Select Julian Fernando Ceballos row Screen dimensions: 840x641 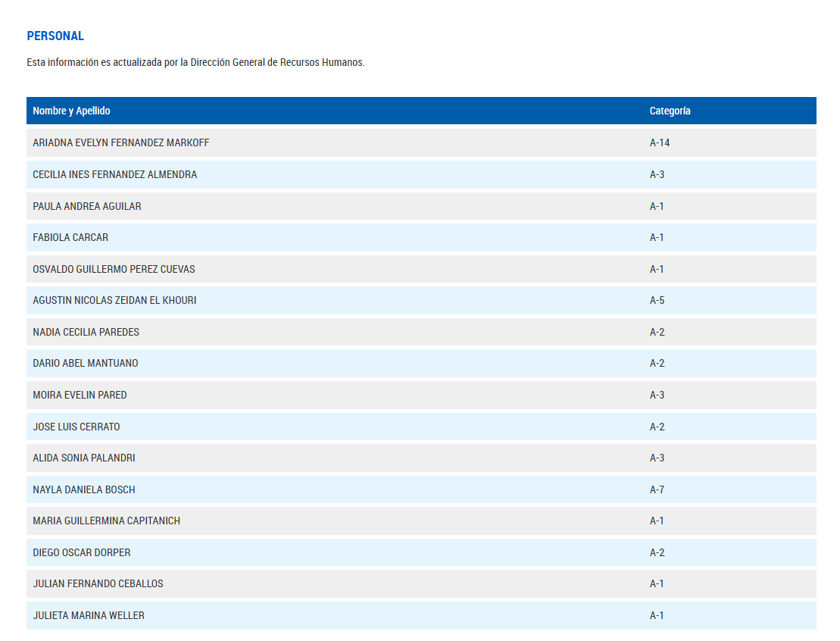98,583
